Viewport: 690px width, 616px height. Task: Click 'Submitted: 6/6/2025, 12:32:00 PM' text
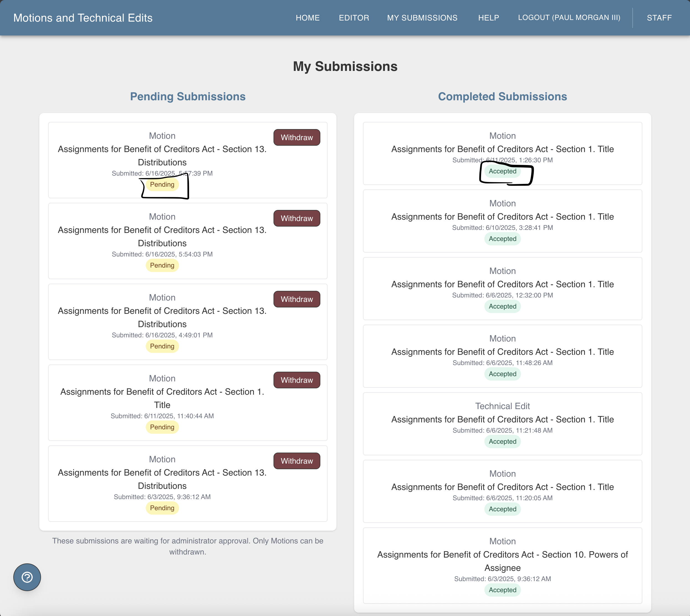coord(502,296)
